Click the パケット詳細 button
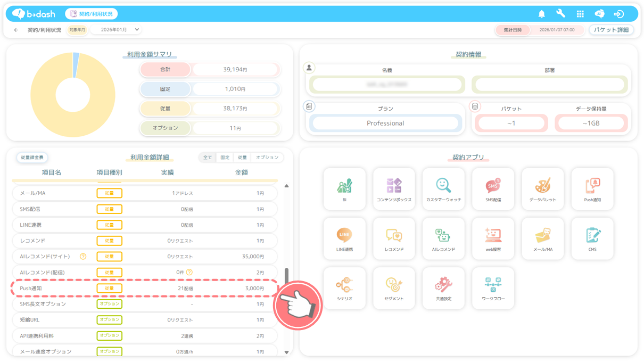Image resolution: width=644 pixels, height=362 pixels. point(611,30)
